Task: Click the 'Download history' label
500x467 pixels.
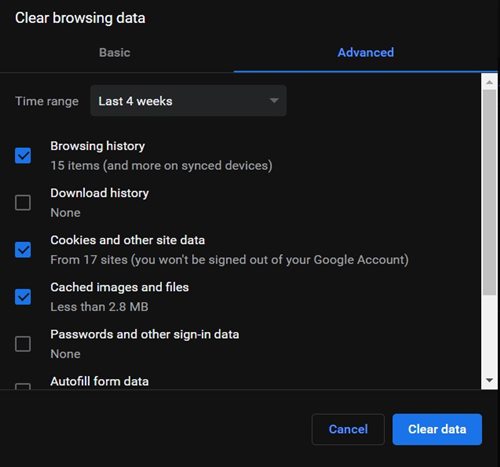Action: tap(99, 193)
